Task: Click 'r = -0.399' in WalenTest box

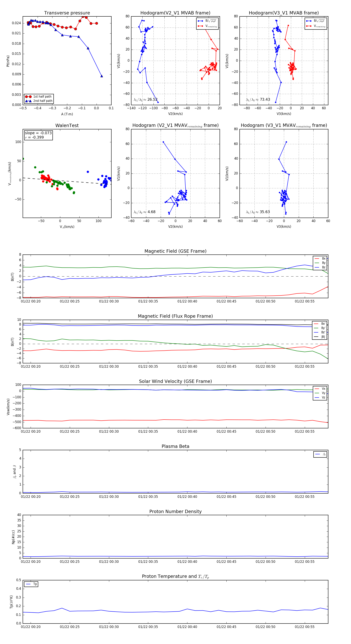Action: pyautogui.click(x=35, y=137)
